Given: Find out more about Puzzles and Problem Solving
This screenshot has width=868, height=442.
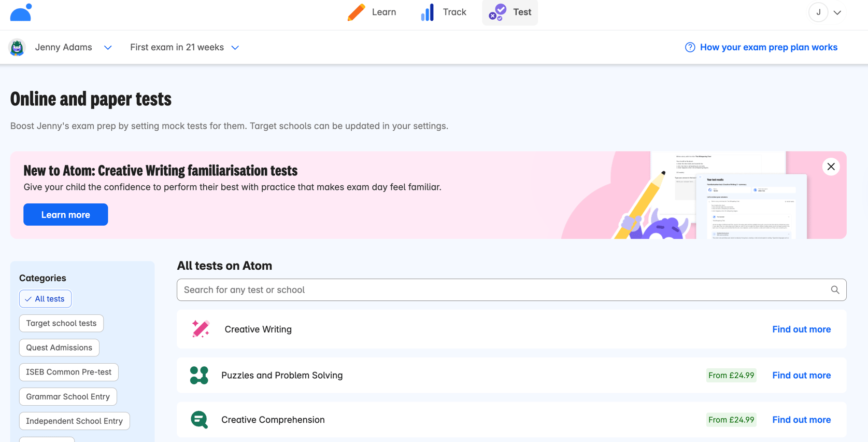Looking at the screenshot, I should click(802, 375).
